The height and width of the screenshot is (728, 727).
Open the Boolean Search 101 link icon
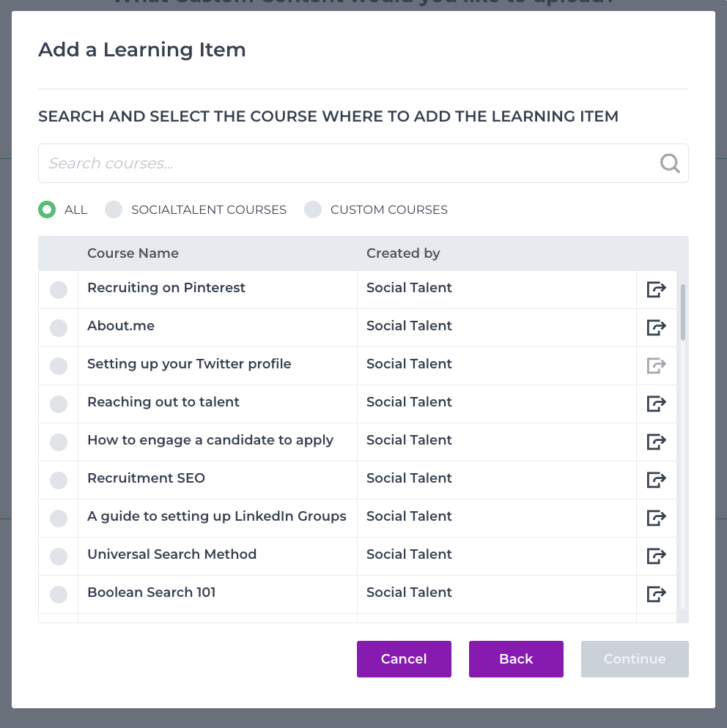(x=657, y=594)
